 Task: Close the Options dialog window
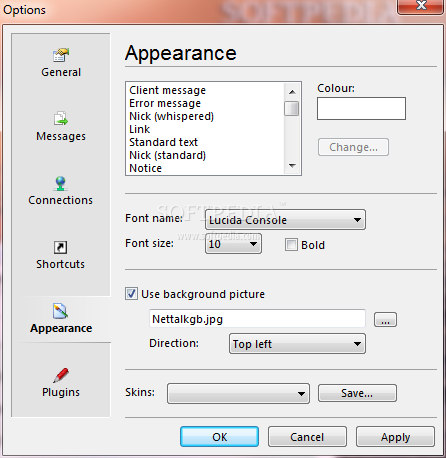tap(420, 6)
